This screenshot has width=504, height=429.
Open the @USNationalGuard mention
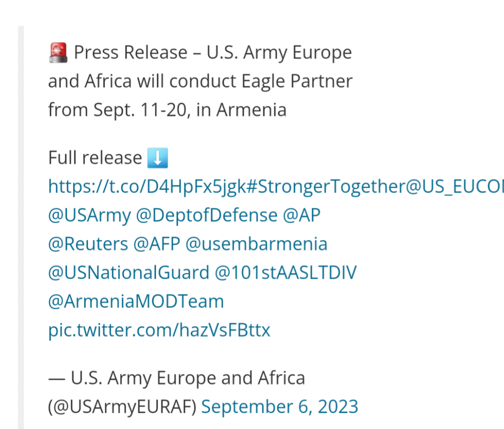(x=128, y=273)
